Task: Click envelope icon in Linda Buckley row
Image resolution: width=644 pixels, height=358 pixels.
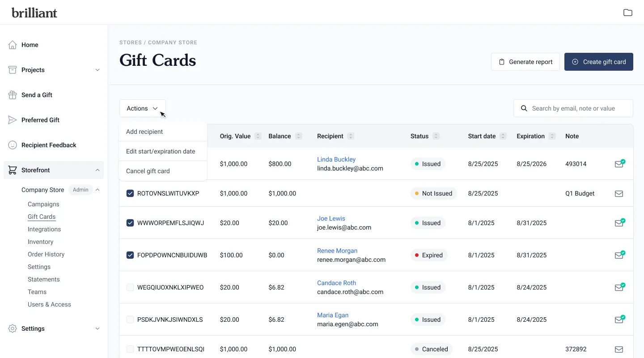Action: tap(619, 164)
